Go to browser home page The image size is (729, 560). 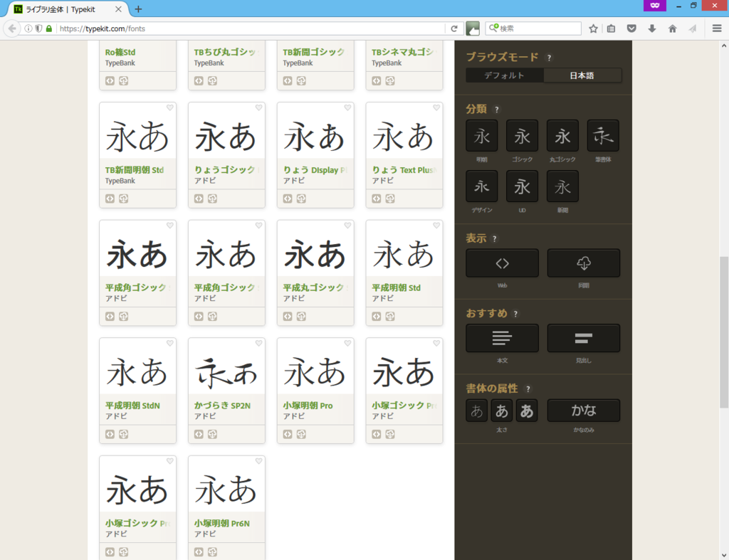coord(672,28)
